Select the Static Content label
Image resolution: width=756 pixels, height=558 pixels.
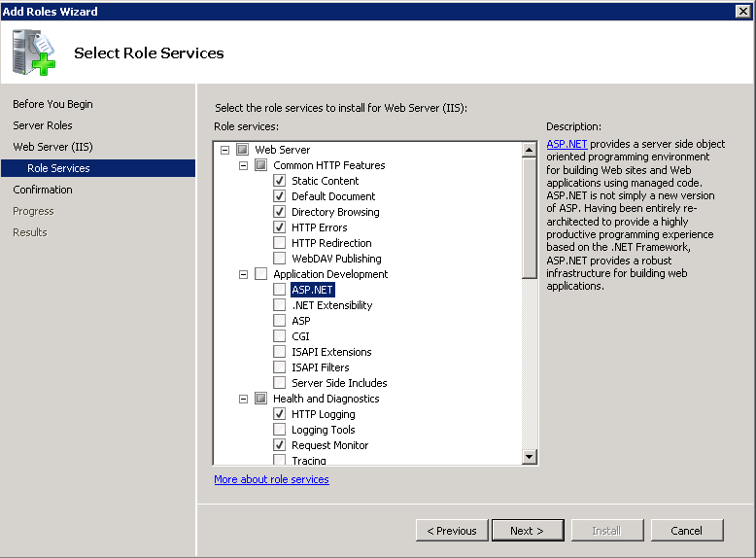(326, 181)
